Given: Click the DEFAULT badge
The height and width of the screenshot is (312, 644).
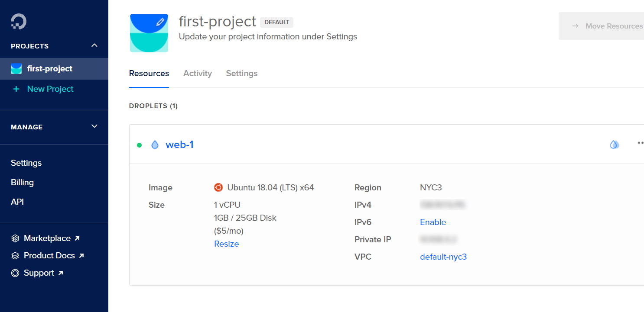Looking at the screenshot, I should point(276,22).
